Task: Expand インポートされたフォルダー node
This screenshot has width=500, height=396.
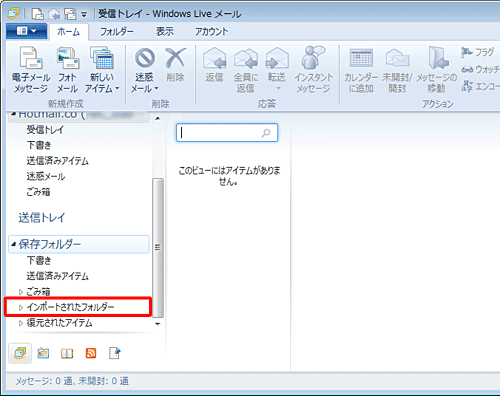Action: point(21,307)
